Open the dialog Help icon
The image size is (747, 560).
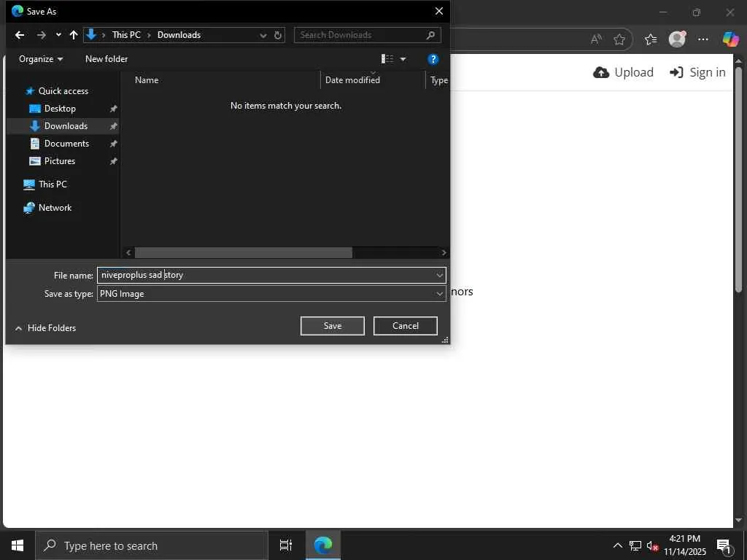point(433,59)
